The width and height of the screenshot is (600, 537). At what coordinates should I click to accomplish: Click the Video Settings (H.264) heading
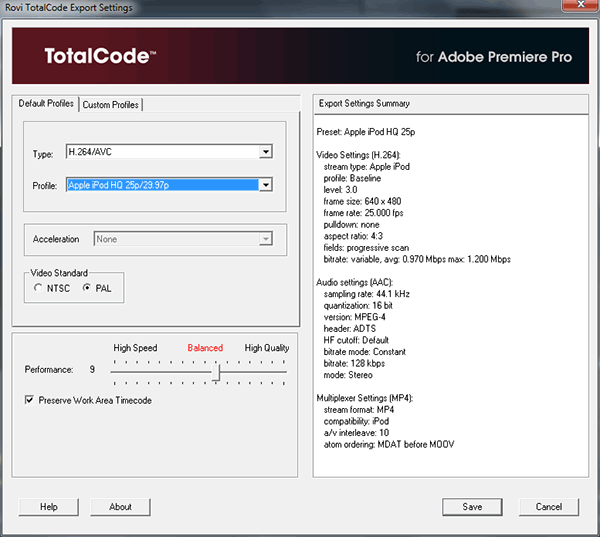pyautogui.click(x=358, y=155)
